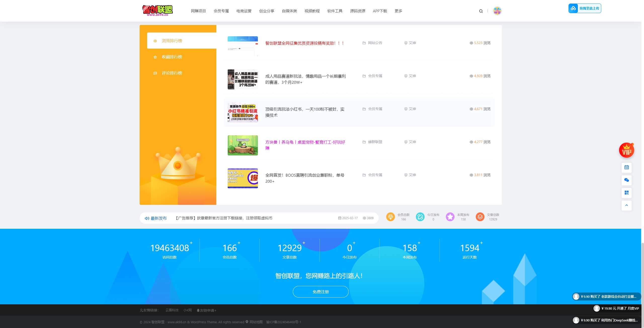Click the back-to-top arrow icon
This screenshot has height=328, width=644.
click(x=626, y=205)
